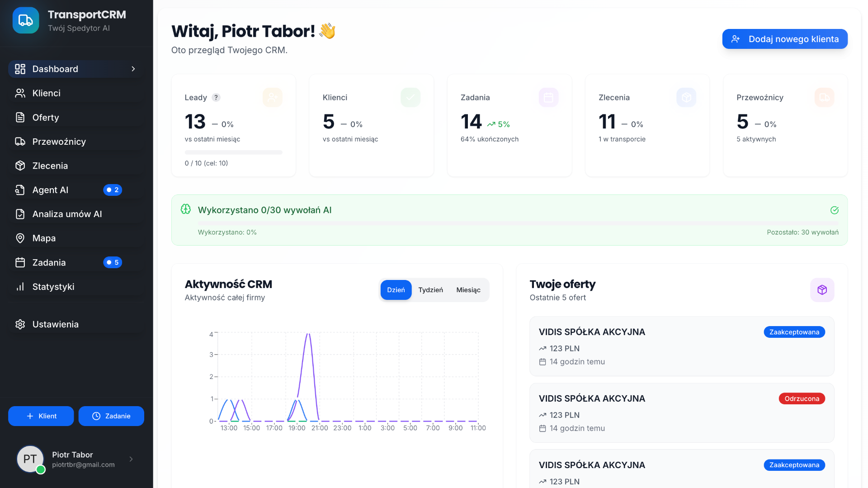Click the Leady goal progress bar
Image resolution: width=868 pixels, height=488 pixels.
(x=233, y=152)
